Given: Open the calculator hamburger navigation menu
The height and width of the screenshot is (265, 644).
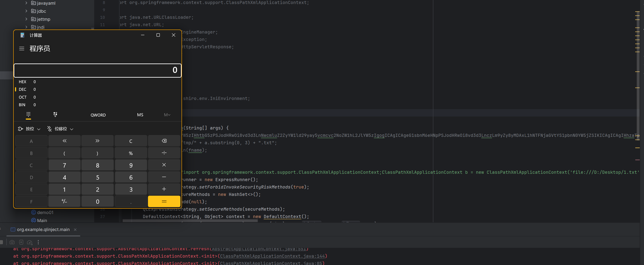Looking at the screenshot, I should (22, 49).
